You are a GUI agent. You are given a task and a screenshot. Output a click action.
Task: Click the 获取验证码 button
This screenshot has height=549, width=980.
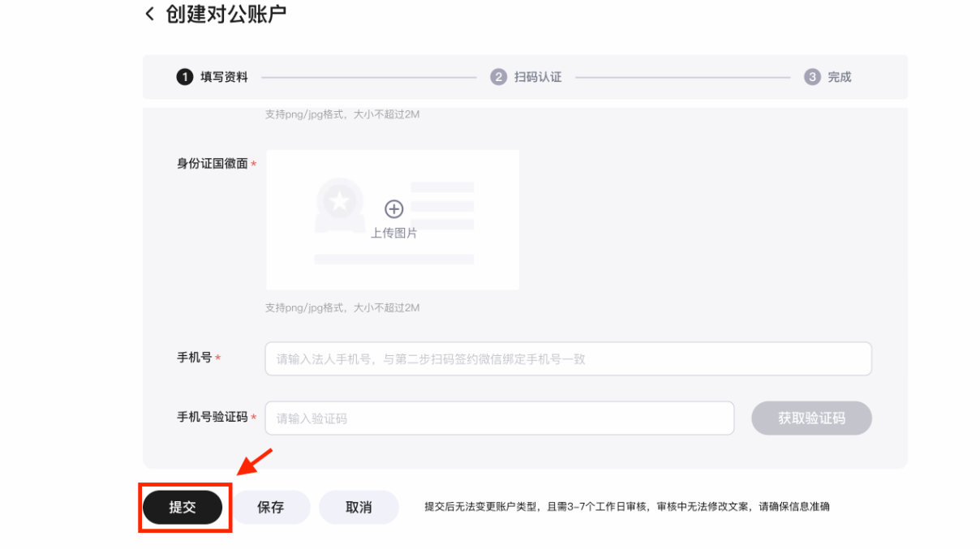[x=811, y=418]
